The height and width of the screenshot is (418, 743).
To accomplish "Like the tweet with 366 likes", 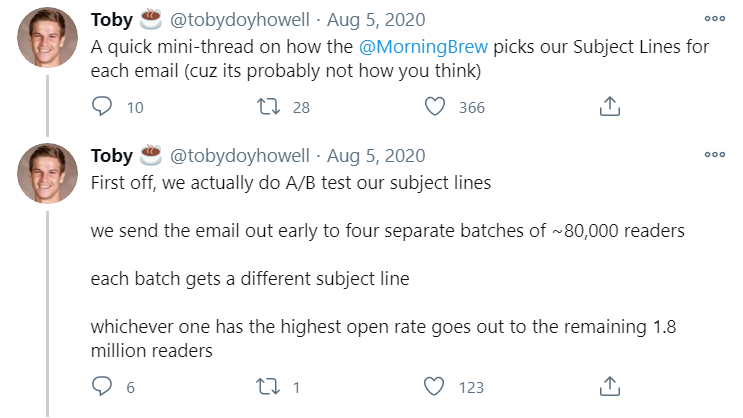I will click(435, 107).
